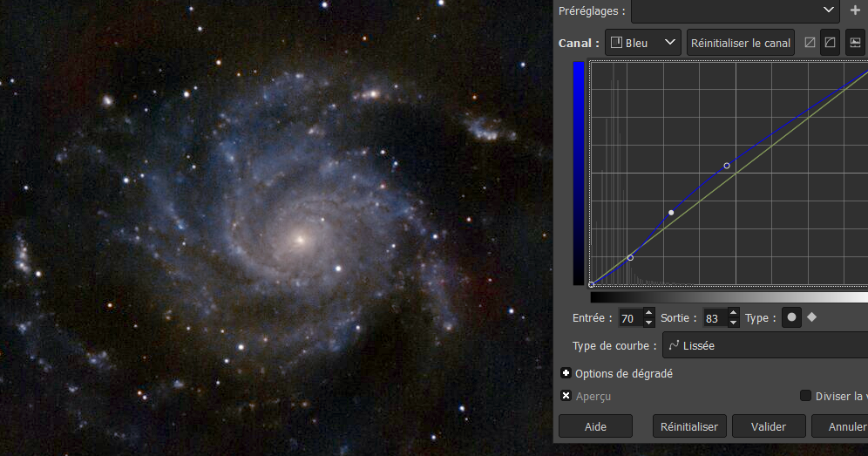
Task: Open the Préréglages presets dropdown
Action: tap(736, 10)
